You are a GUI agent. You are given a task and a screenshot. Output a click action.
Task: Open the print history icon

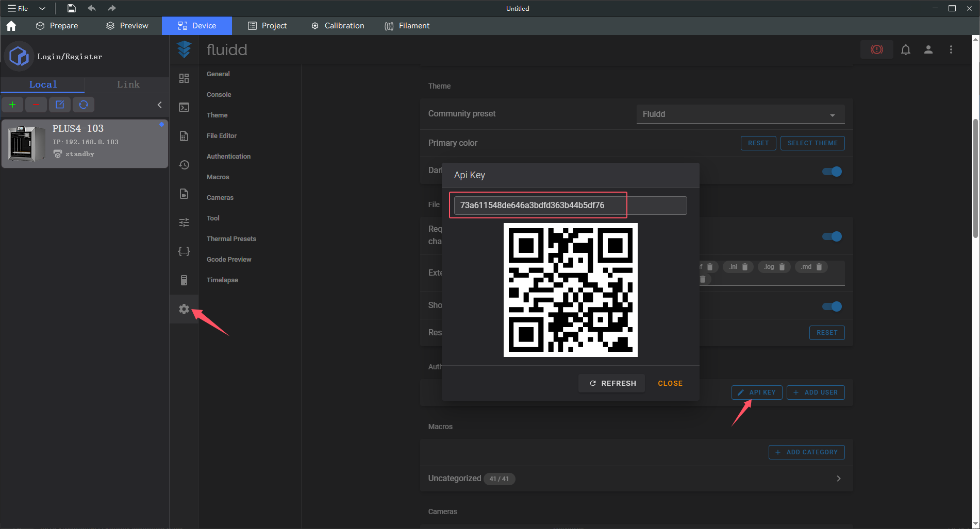(x=184, y=165)
